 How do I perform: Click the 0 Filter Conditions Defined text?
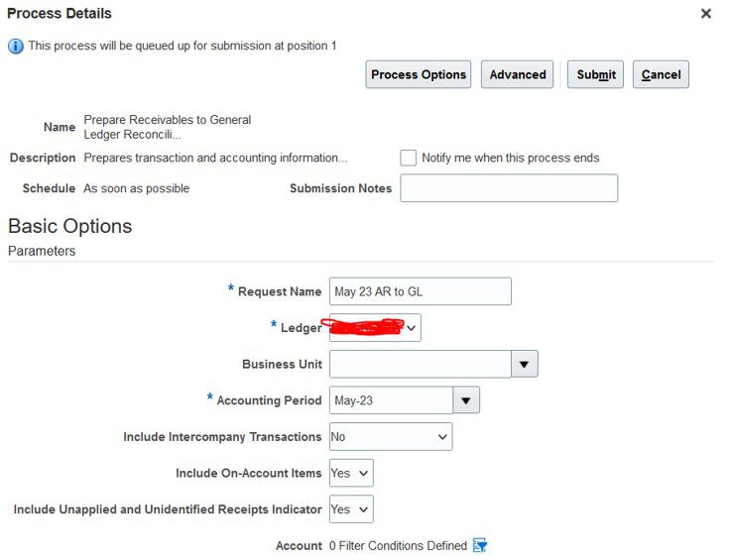398,545
